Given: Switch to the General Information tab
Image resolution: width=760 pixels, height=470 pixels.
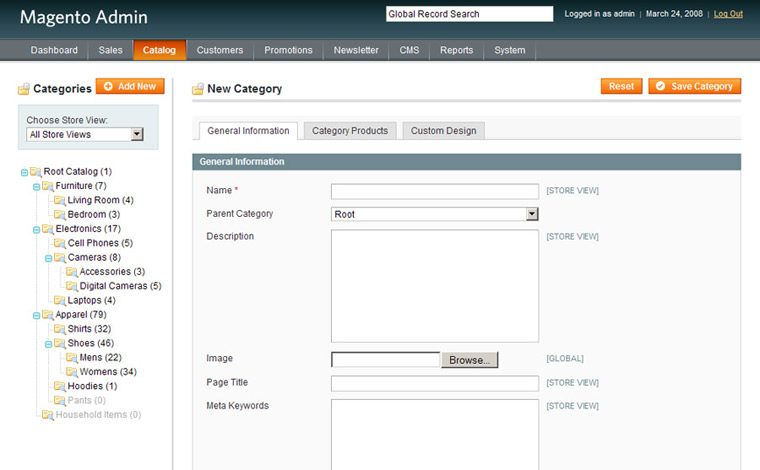Looking at the screenshot, I should pos(248,131).
